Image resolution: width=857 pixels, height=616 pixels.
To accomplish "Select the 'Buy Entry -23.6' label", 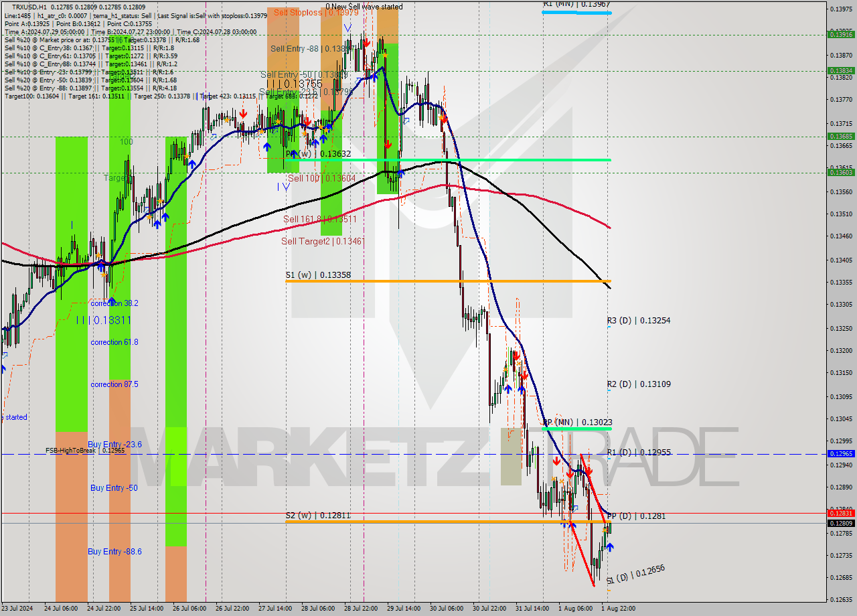I will 114,444.
